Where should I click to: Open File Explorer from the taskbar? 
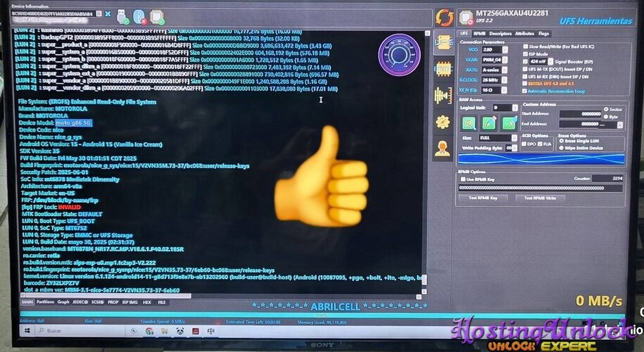[165, 331]
